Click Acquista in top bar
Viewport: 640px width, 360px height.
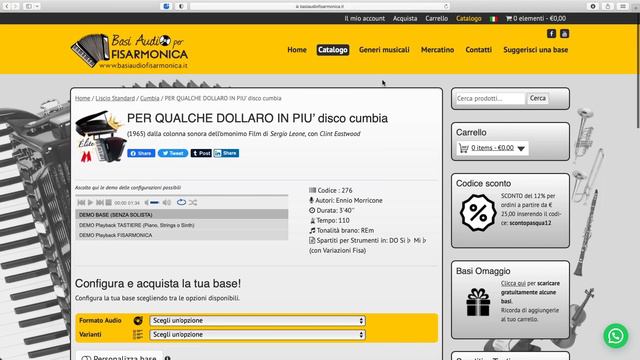tap(405, 18)
